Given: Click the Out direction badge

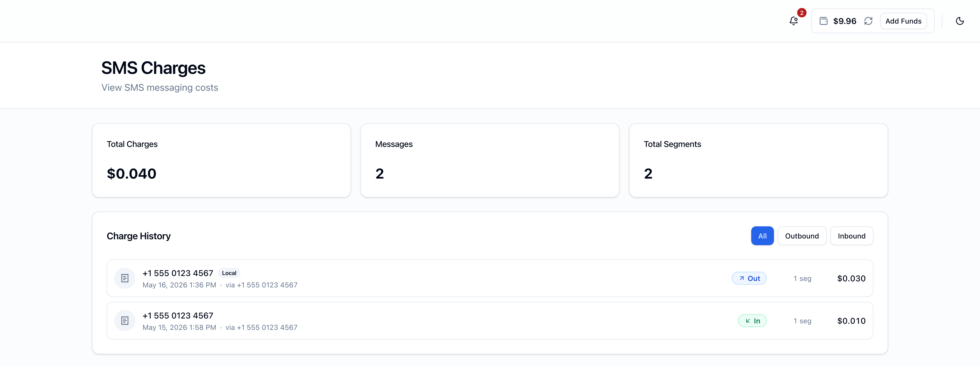Looking at the screenshot, I should point(749,278).
